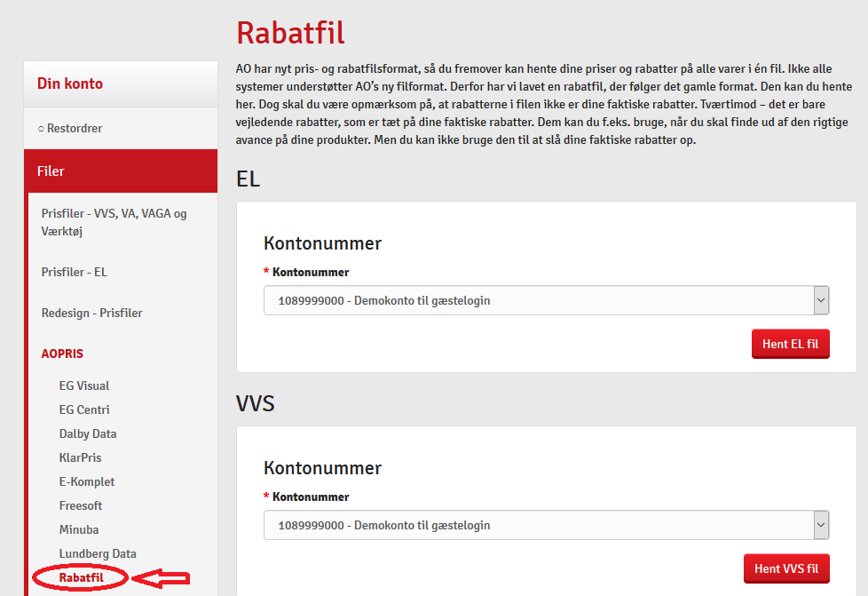Image resolution: width=868 pixels, height=596 pixels.
Task: Select the Filer section header
Action: point(121,171)
